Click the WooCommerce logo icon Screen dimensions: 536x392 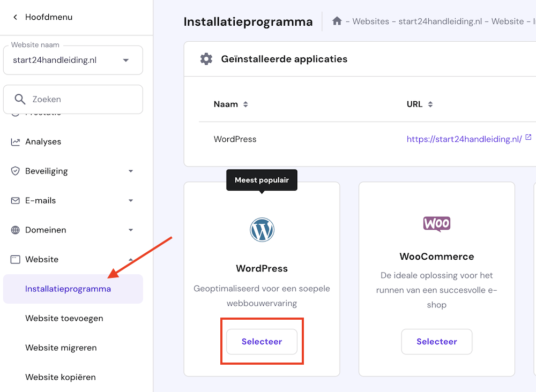(436, 224)
